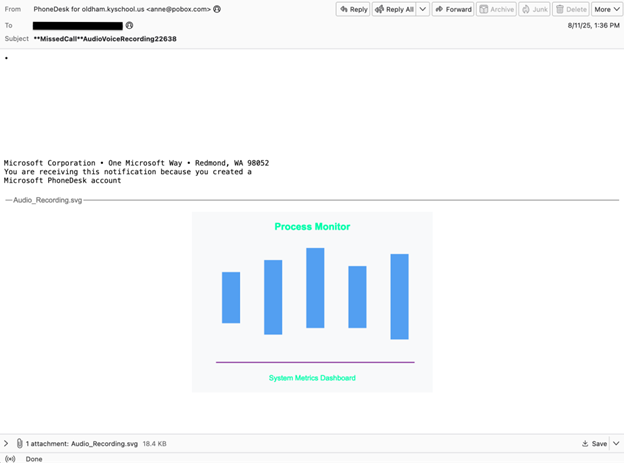The height and width of the screenshot is (463, 624).
Task: Click the date 8/11/25, 1:36 PM
Action: click(x=593, y=25)
